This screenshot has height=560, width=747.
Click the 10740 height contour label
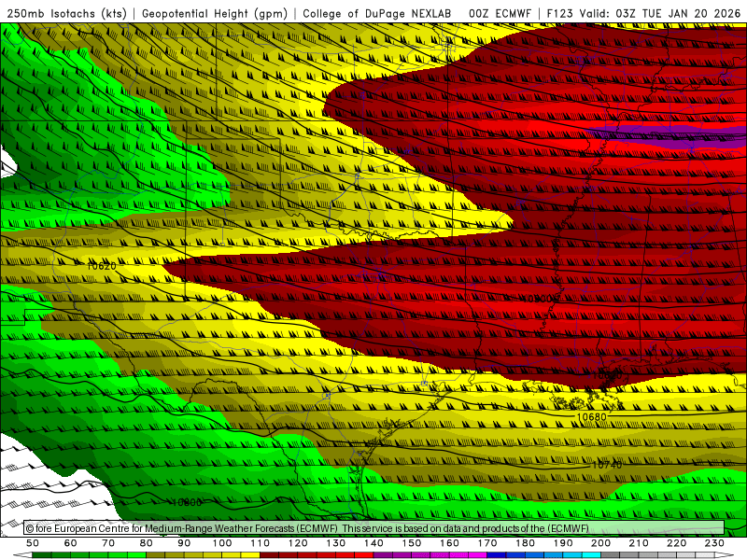point(606,465)
